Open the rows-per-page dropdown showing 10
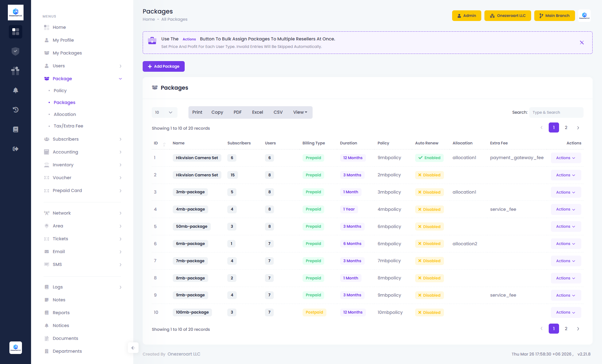This screenshot has width=602, height=364. click(x=164, y=112)
